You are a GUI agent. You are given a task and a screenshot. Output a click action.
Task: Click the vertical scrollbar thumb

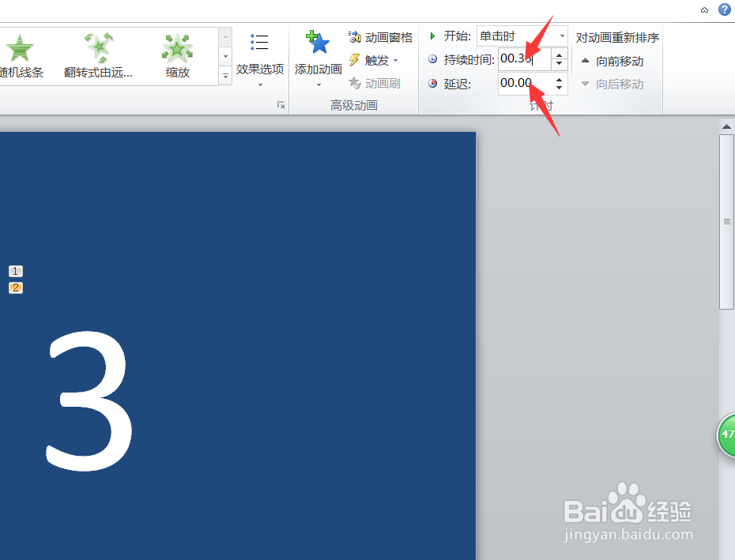[x=726, y=222]
